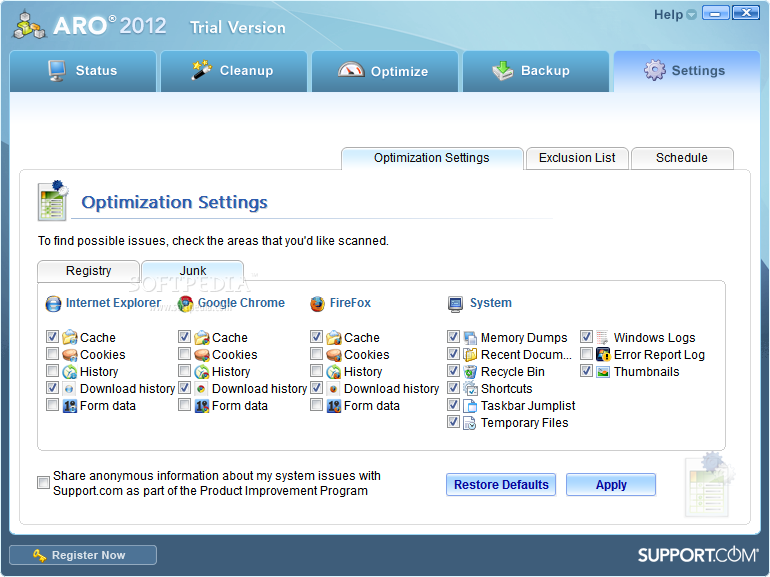
Task: Click the Internet Explorer Cookies icon
Action: click(x=70, y=355)
